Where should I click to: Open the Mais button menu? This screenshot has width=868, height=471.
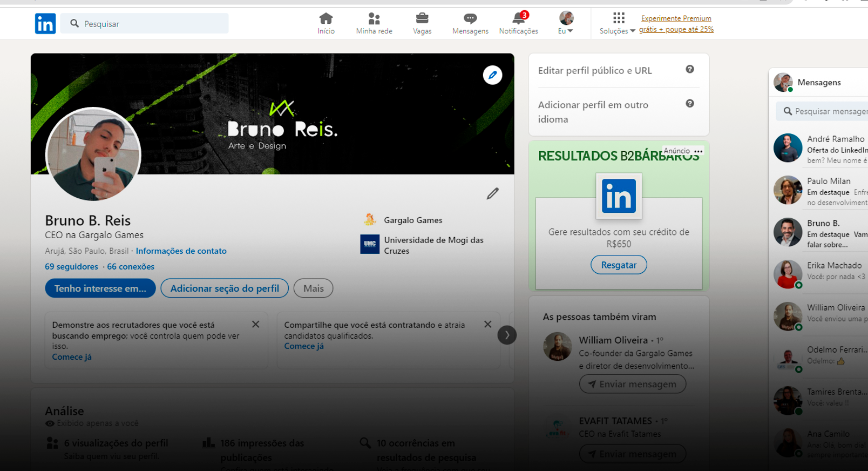pyautogui.click(x=313, y=288)
